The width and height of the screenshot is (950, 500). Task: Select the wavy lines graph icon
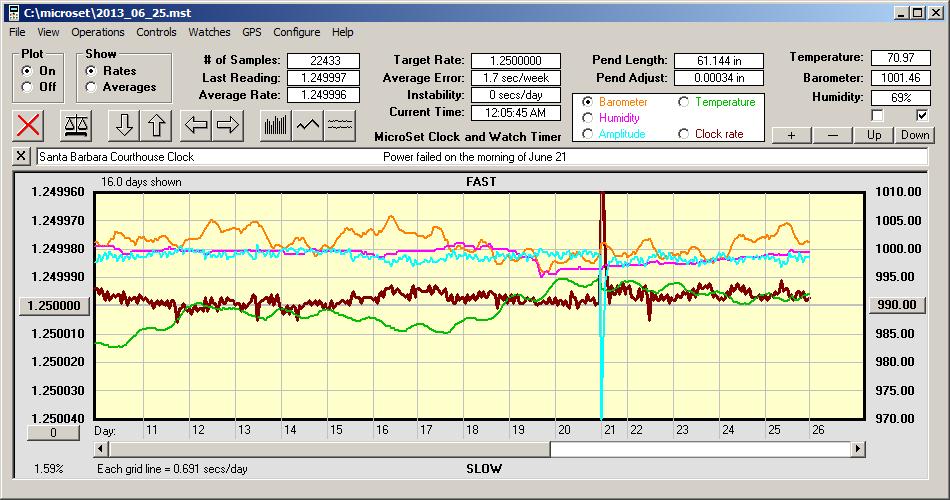(x=341, y=125)
